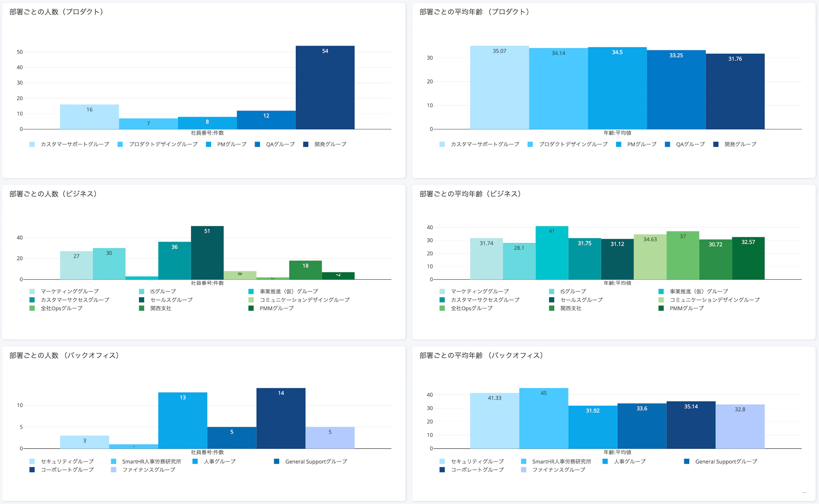The height and width of the screenshot is (504, 819).
Task: Click the セールスグループ bar labeled 51
Action: pyautogui.click(x=207, y=253)
